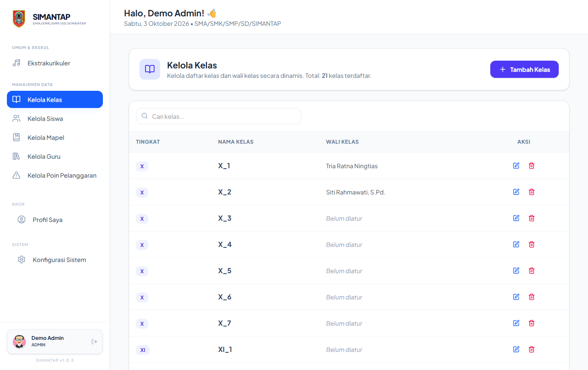Click the date text Sabtu, 3 Oktober 2026
The width and height of the screenshot is (588, 370).
(x=156, y=24)
